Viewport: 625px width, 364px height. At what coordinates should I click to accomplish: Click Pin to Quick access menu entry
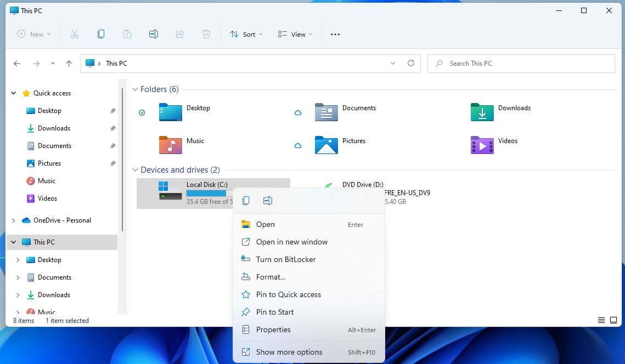click(x=289, y=294)
